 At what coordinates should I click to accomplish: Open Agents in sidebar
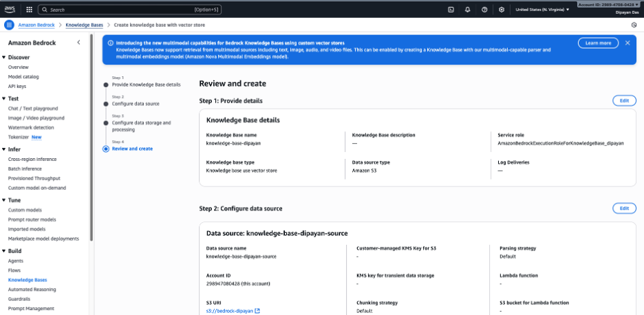16,261
